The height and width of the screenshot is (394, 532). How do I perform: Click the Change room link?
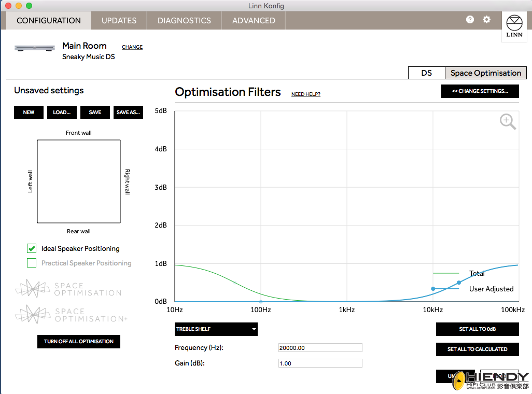tap(132, 47)
